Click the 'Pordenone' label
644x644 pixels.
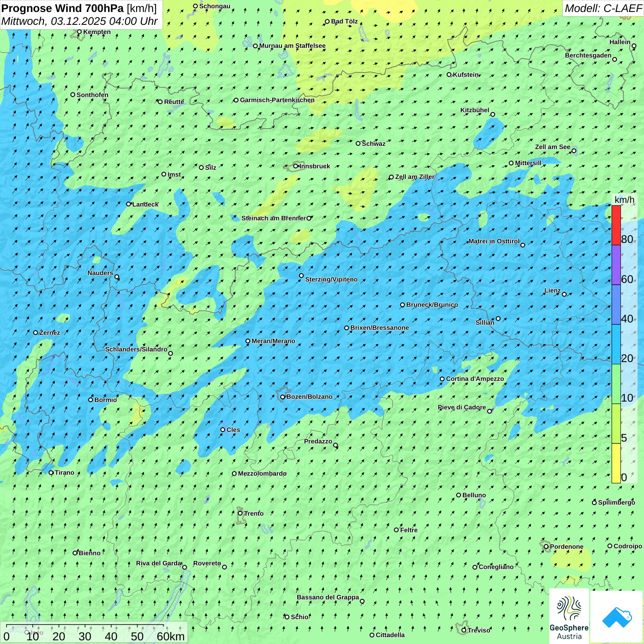click(567, 546)
